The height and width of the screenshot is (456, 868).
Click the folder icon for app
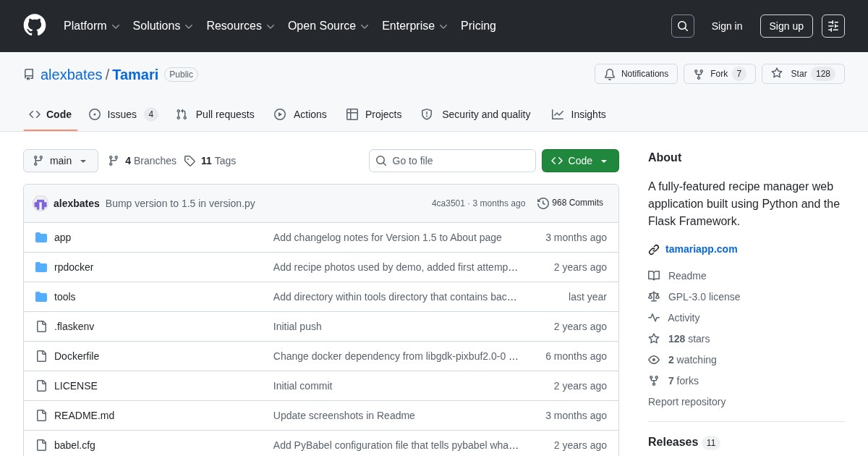click(41, 237)
